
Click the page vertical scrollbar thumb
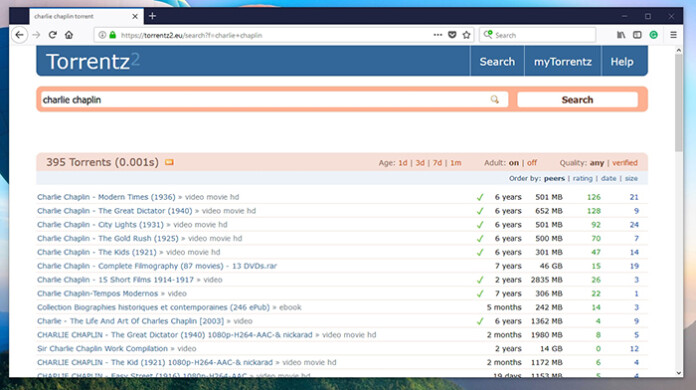pos(678,103)
